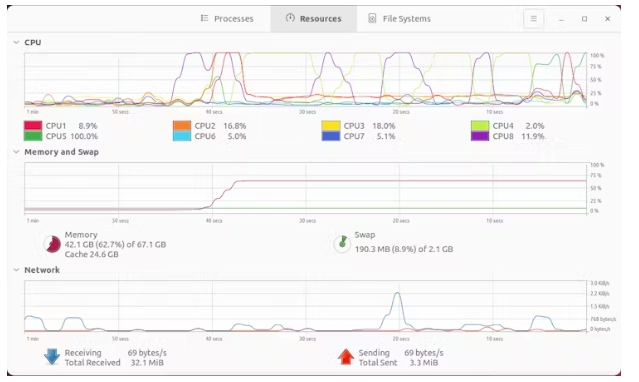Image resolution: width=639 pixels, height=382 pixels.
Task: Click the Memory pie chart icon
Action: pos(52,245)
